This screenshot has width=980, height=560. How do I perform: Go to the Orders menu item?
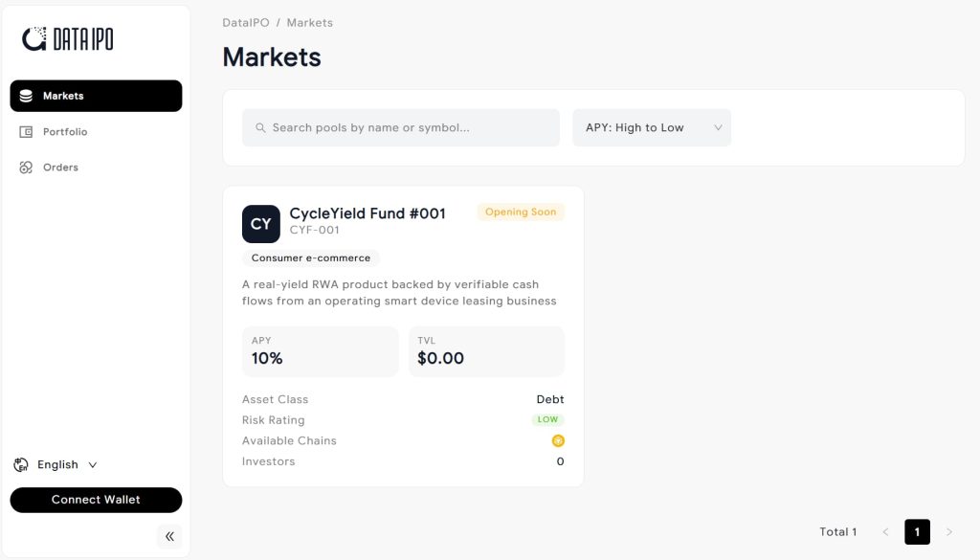tap(60, 168)
